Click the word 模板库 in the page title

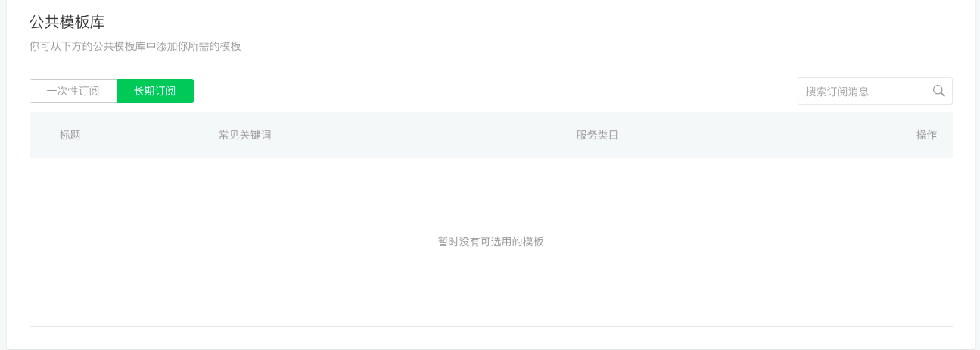click(x=82, y=22)
